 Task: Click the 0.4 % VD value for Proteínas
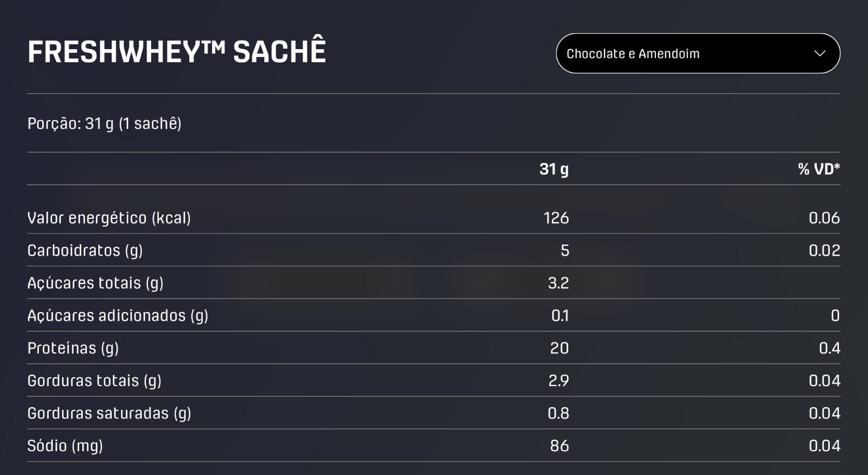point(829,349)
